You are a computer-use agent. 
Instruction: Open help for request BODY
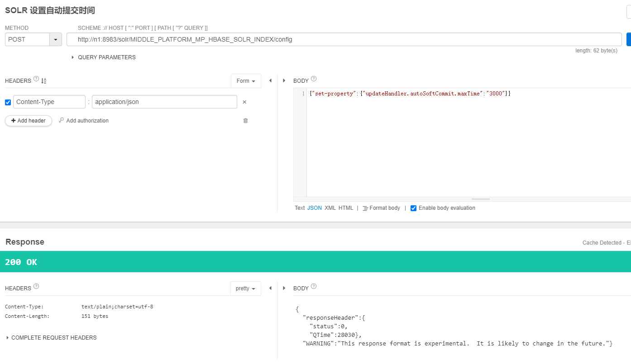pos(314,79)
